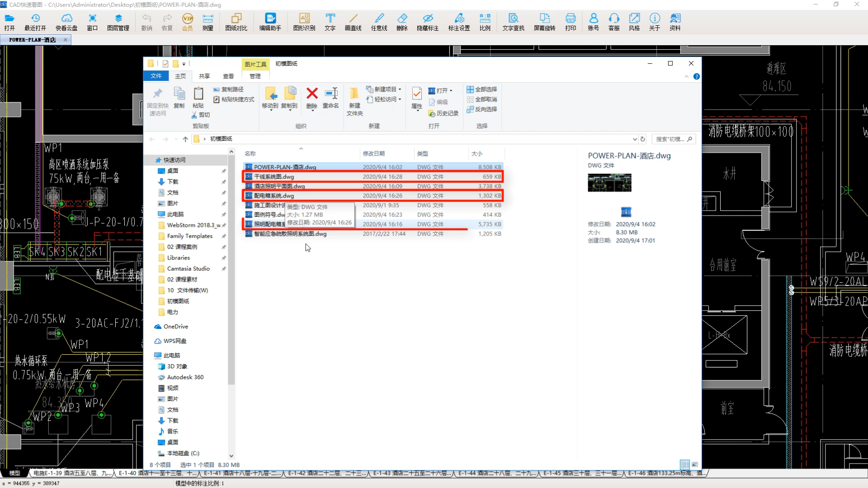Click the red 删除 delete icon in Explorer

pos(312,98)
